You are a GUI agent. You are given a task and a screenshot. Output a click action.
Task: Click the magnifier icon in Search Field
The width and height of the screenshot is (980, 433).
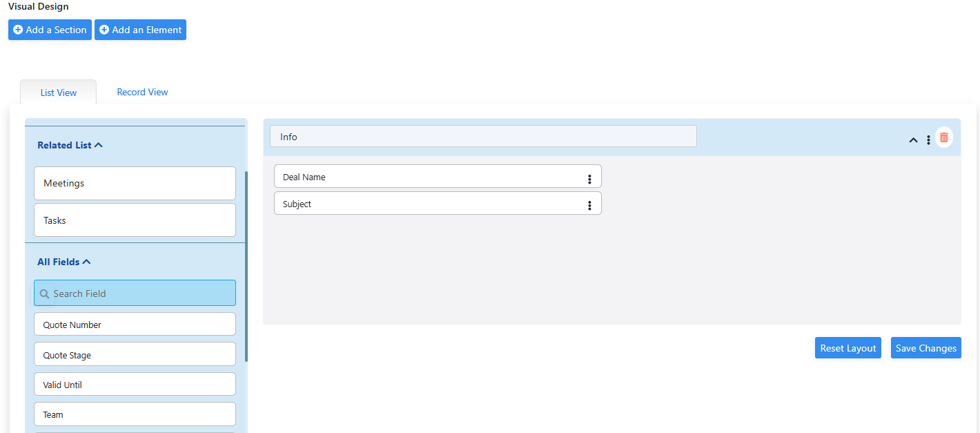[45, 294]
